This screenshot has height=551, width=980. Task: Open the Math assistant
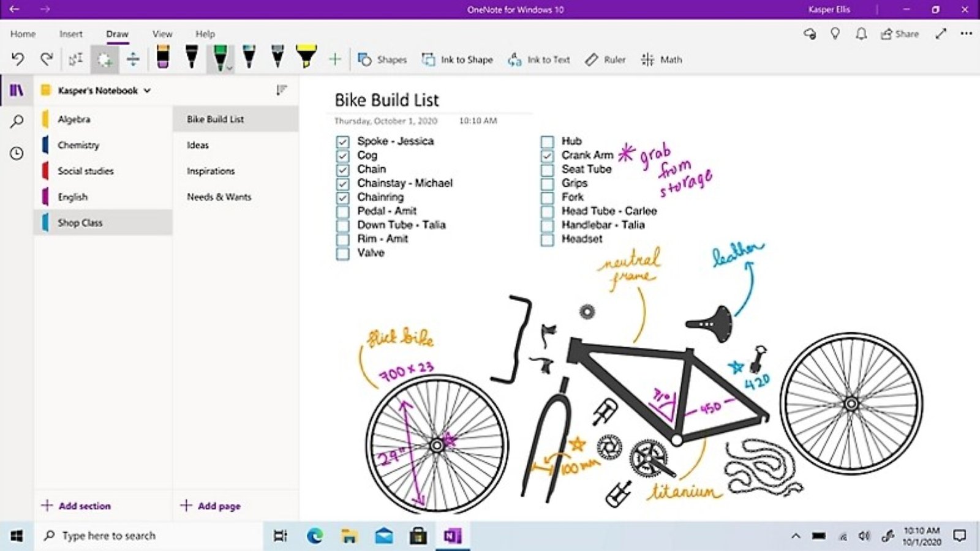[x=661, y=59]
